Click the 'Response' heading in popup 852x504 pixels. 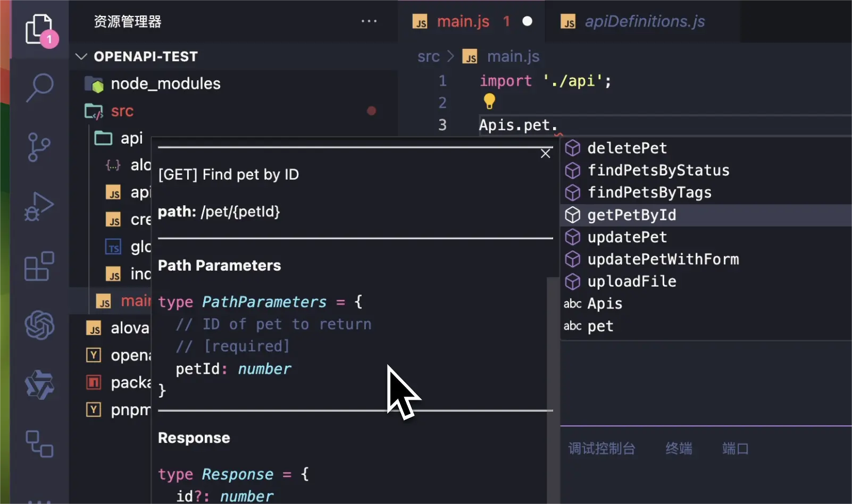(194, 438)
